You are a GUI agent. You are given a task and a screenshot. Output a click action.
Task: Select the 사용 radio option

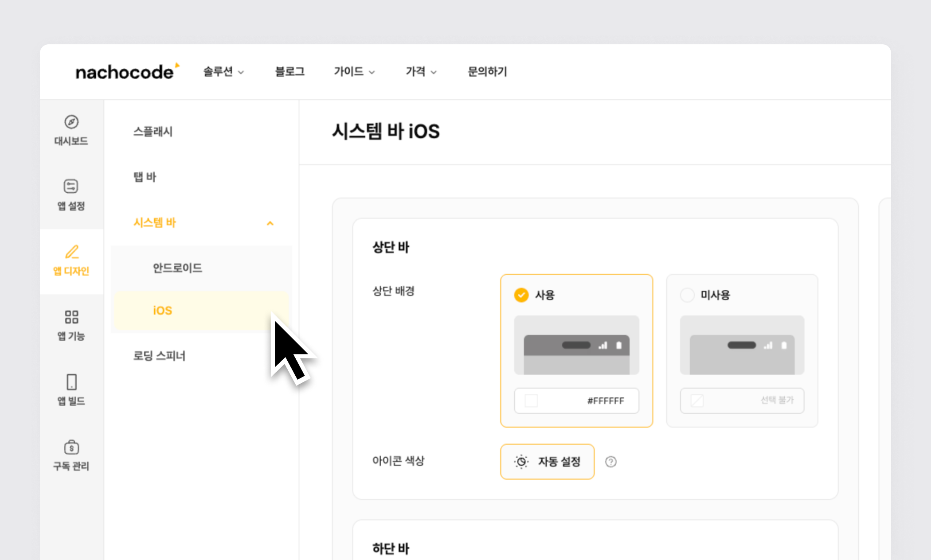[x=521, y=295]
